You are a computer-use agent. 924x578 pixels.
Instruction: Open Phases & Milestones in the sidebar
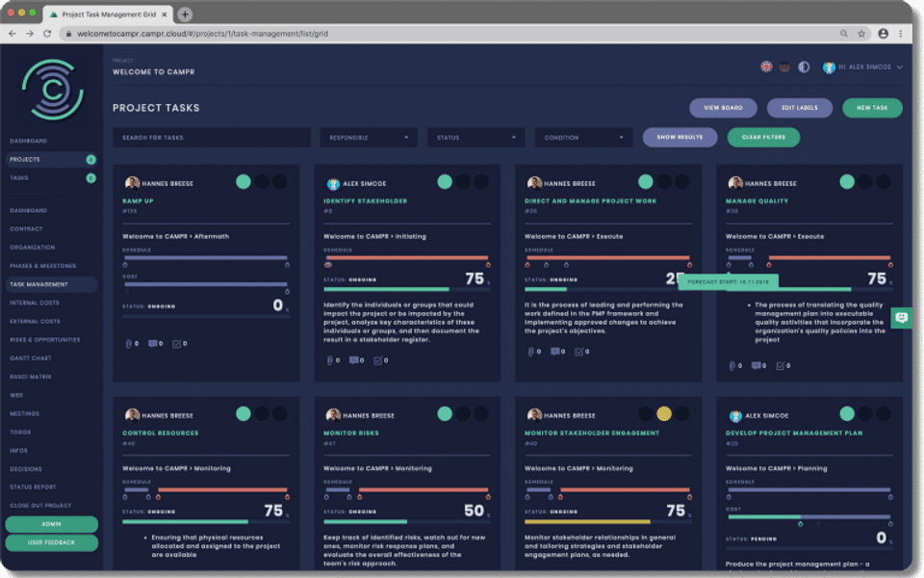click(x=43, y=266)
